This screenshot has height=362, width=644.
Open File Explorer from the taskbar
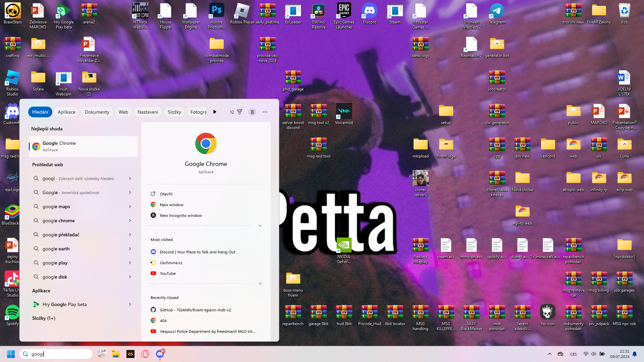[x=116, y=354]
